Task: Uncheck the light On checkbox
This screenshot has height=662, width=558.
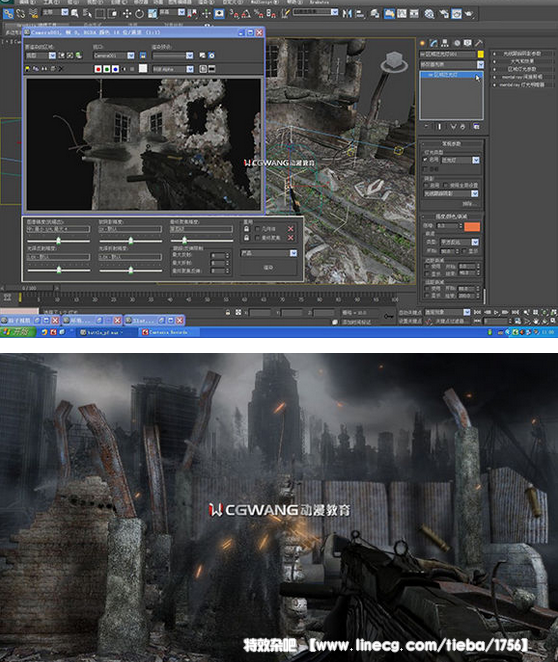Action: 425,160
